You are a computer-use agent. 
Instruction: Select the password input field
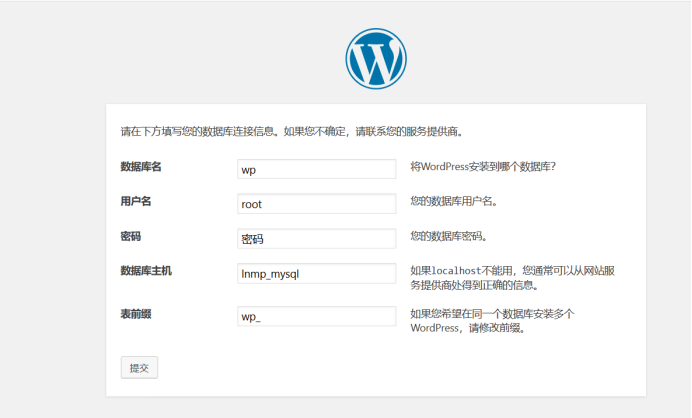point(316,238)
